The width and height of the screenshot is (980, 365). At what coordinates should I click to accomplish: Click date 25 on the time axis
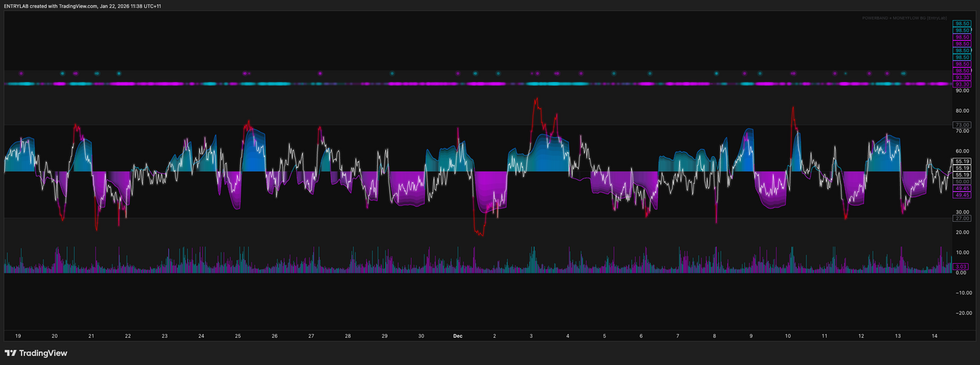tap(237, 336)
